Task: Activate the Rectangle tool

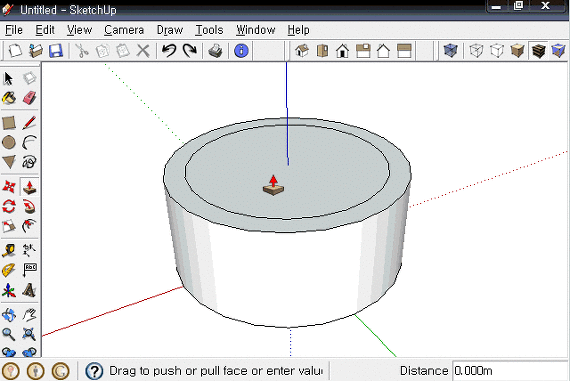Action: click(8, 123)
